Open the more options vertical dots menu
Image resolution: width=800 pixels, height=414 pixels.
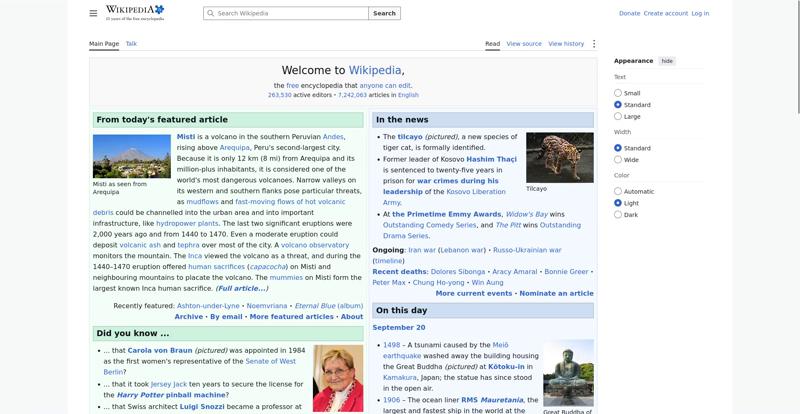[x=593, y=44]
